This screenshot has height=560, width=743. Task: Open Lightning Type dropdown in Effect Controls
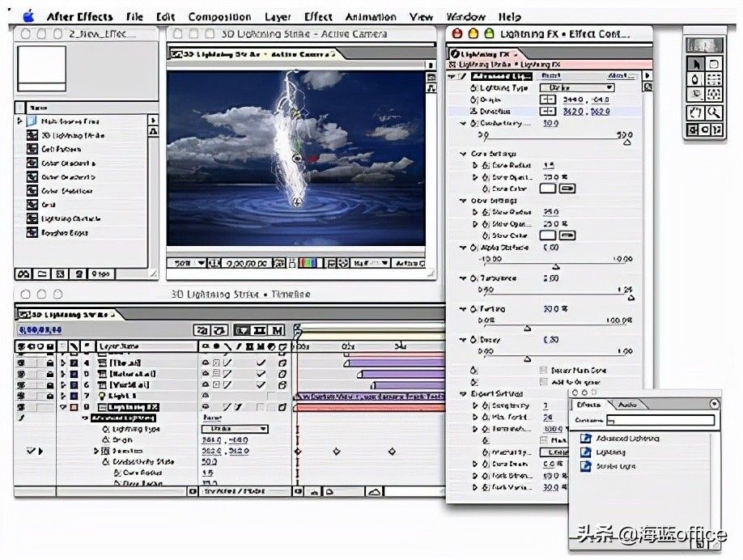(577, 87)
